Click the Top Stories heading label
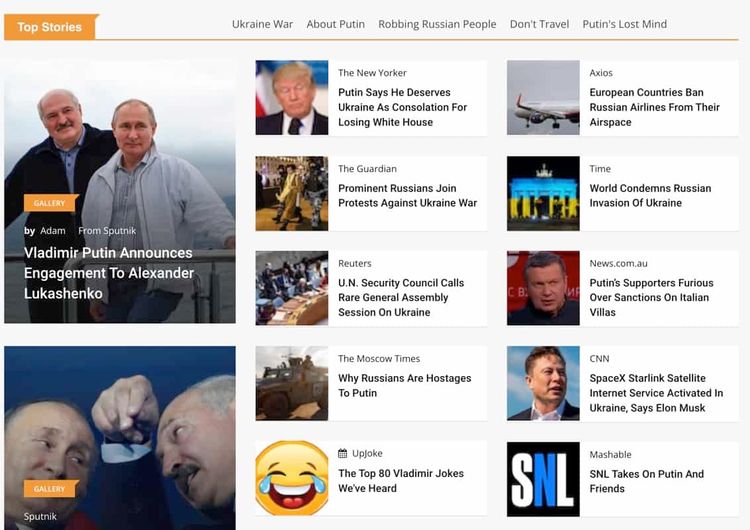750x530 pixels. coord(50,27)
